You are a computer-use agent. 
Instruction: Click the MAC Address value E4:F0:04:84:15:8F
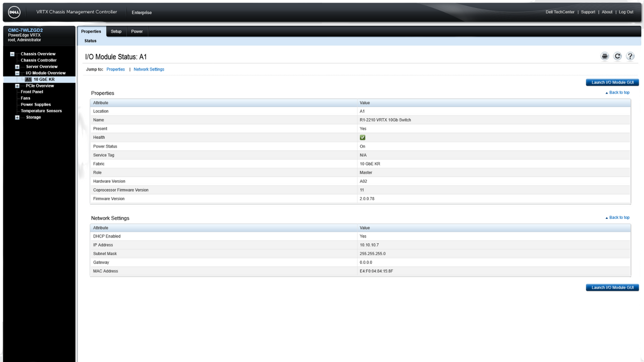coord(376,271)
